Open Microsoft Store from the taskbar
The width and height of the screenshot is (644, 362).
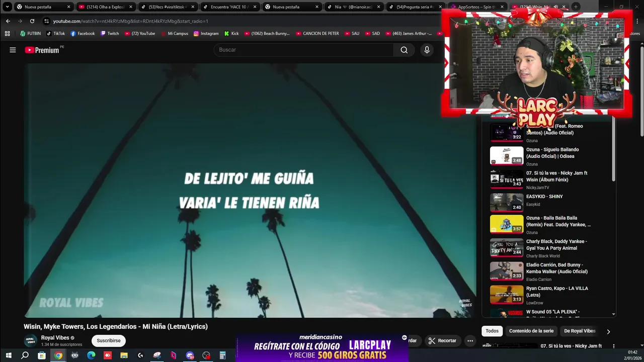[x=42, y=355]
